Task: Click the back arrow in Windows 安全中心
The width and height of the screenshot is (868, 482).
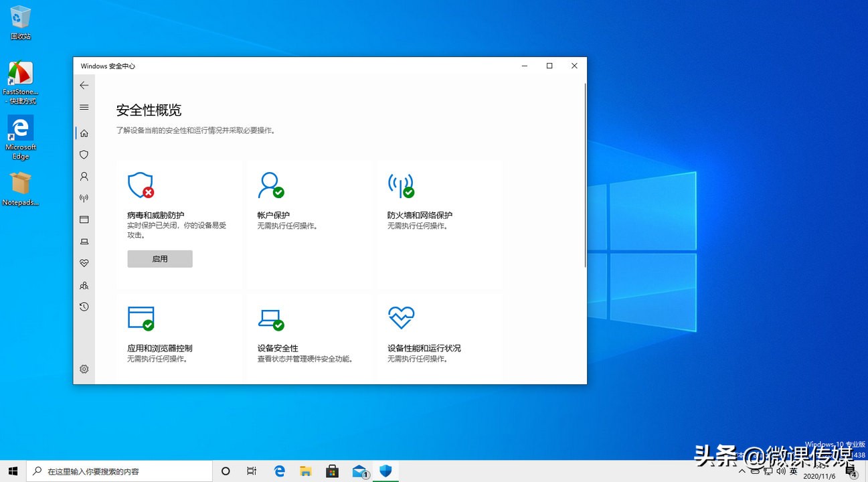Action: tap(84, 85)
